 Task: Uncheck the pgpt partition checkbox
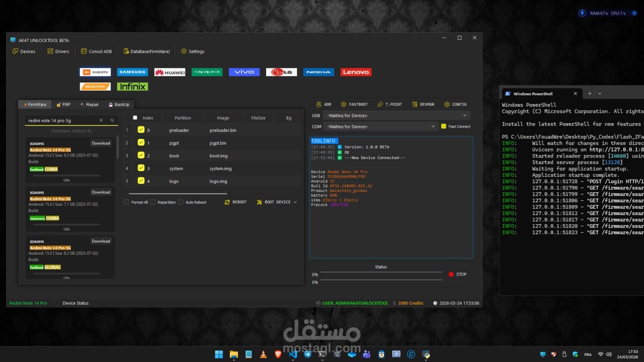[141, 142]
